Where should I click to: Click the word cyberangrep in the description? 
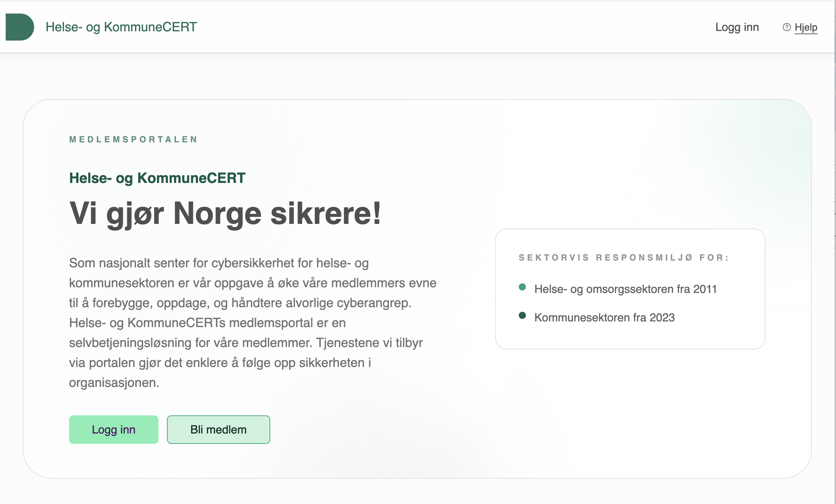pyautogui.click(x=373, y=303)
